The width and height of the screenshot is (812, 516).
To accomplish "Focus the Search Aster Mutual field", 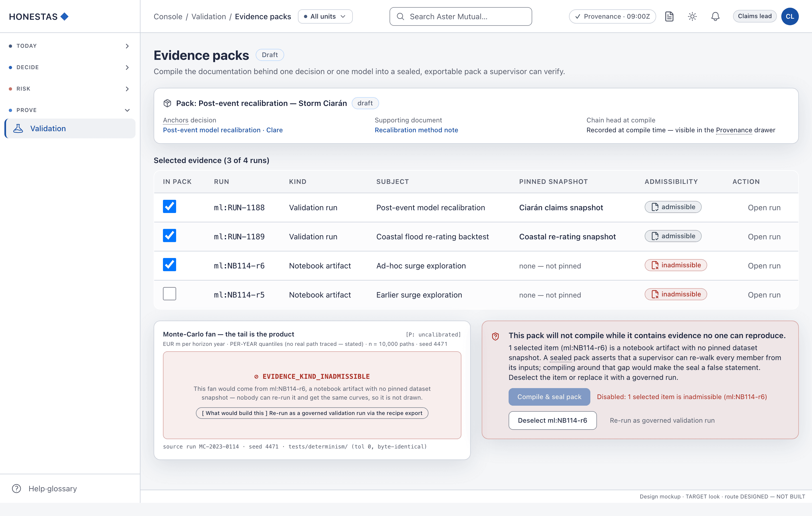I will pos(461,16).
